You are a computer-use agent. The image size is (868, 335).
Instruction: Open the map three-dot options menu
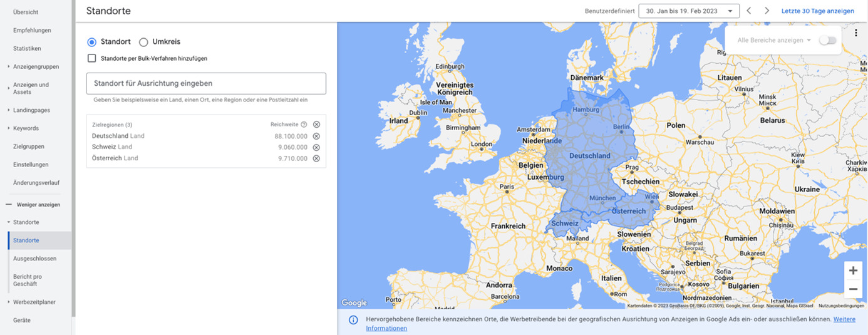(x=855, y=33)
